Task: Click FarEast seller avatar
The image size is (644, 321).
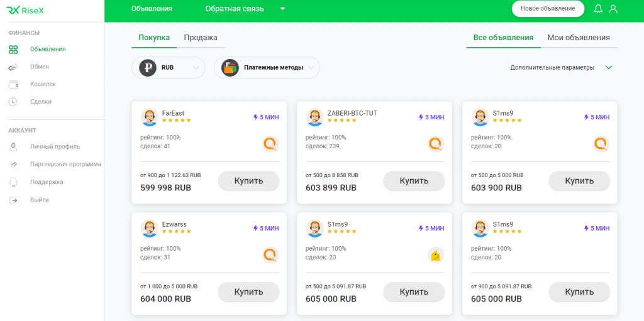Action: pos(150,117)
